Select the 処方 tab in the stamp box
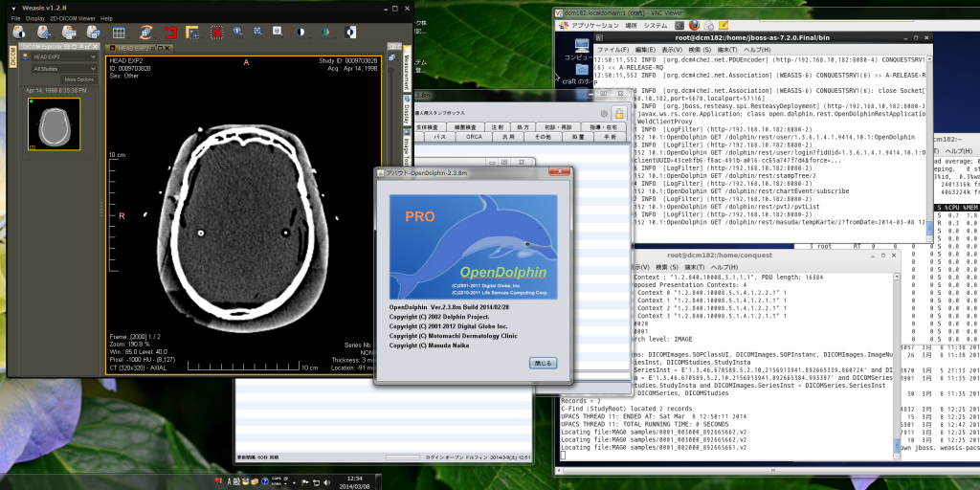 pos(523,126)
